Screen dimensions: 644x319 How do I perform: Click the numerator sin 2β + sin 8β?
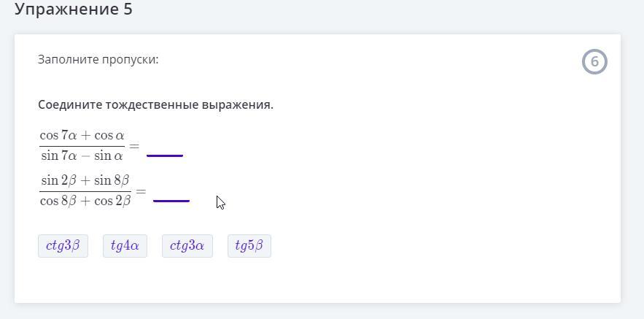pos(85,180)
